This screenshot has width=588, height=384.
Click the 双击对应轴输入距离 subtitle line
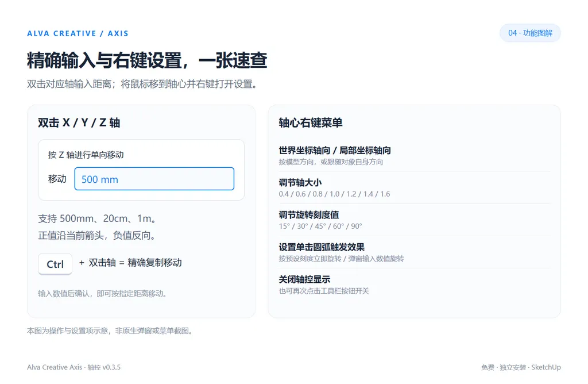[x=142, y=84]
